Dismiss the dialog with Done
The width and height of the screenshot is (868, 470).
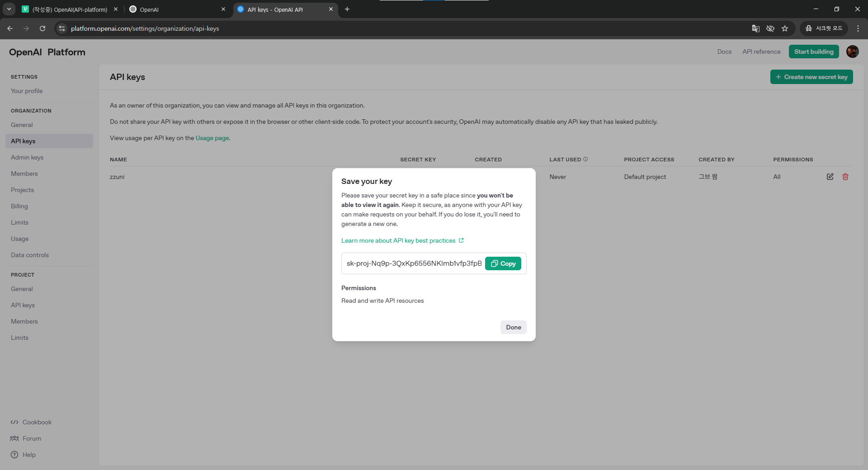[x=513, y=327]
